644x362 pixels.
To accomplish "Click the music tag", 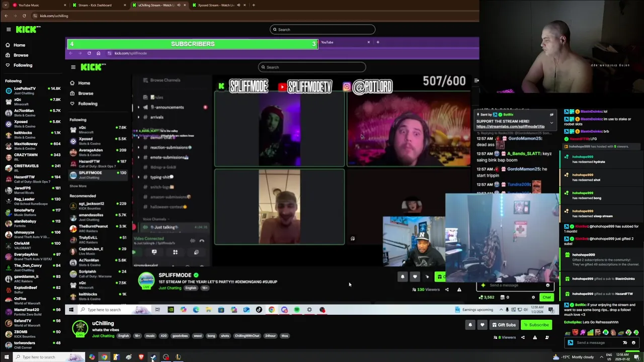I will click(150, 336).
